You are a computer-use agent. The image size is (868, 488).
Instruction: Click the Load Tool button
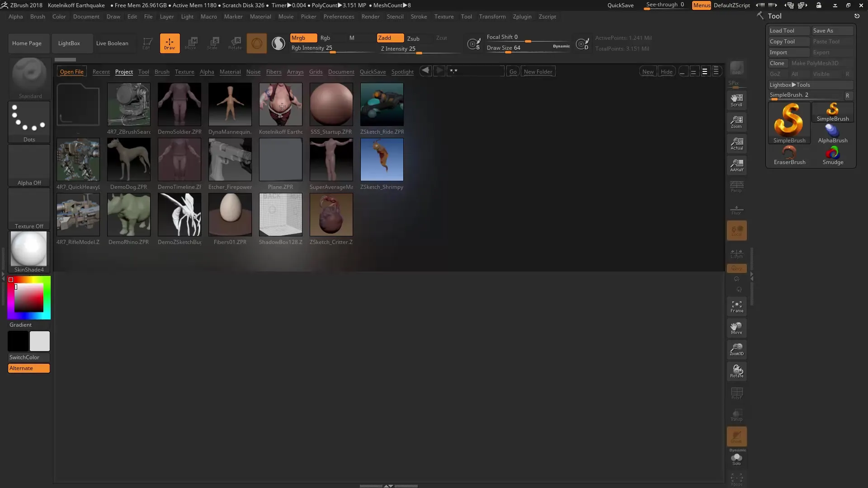click(x=789, y=31)
